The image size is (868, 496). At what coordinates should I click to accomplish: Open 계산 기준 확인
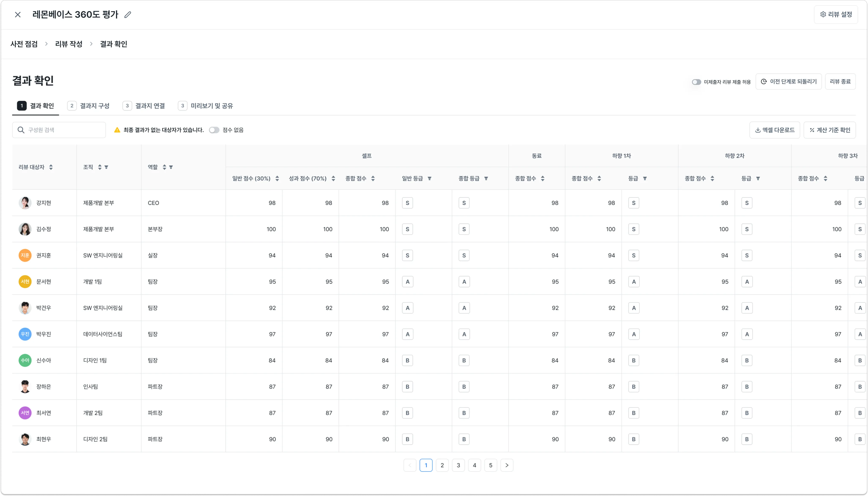[829, 130]
